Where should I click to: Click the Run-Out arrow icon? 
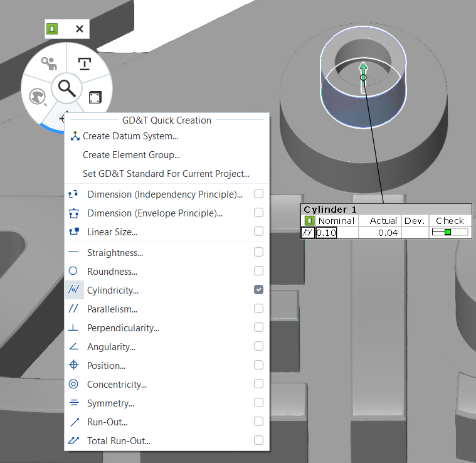(75, 422)
